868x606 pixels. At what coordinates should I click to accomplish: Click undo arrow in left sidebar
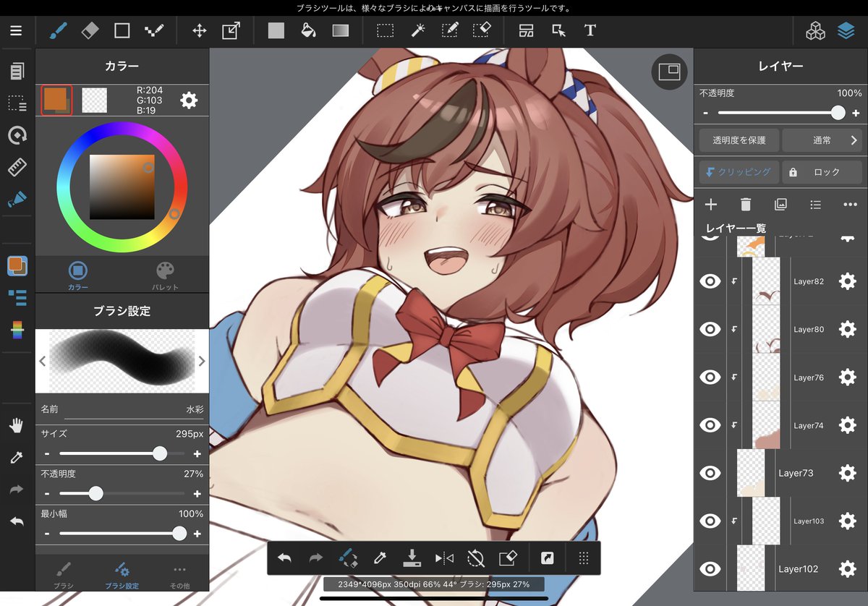[x=17, y=521]
